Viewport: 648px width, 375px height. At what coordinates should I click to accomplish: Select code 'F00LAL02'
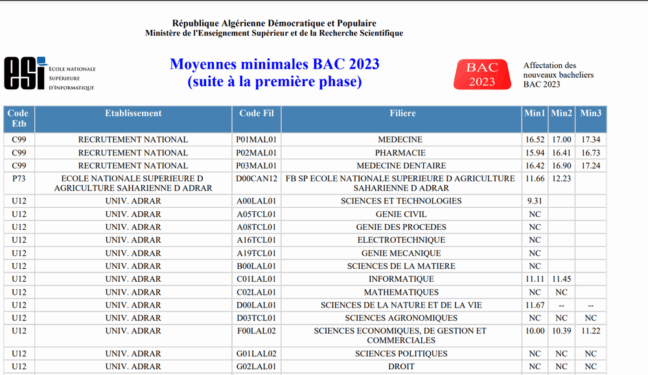tap(256, 331)
